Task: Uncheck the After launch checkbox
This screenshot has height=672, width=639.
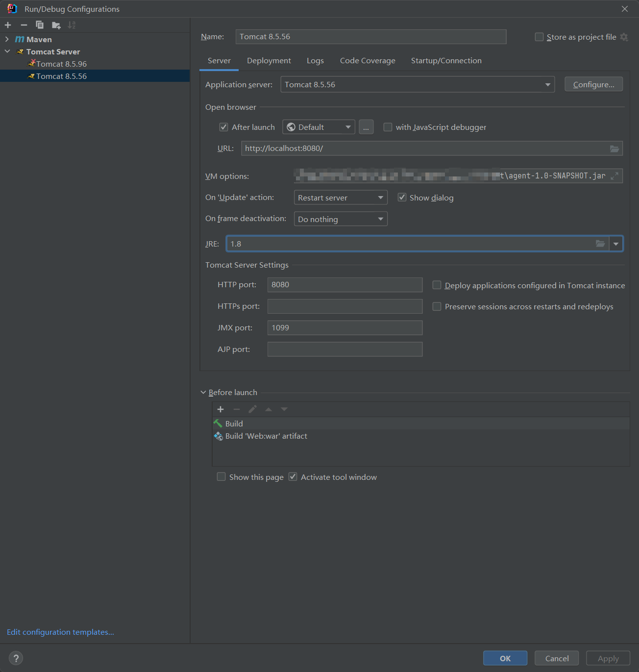Action: click(223, 127)
